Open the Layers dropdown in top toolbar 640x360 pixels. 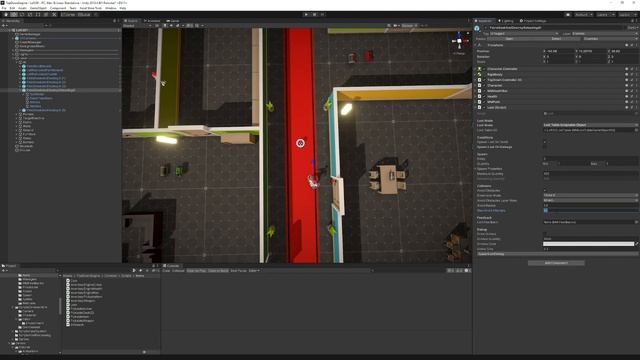pyautogui.click(x=606, y=15)
